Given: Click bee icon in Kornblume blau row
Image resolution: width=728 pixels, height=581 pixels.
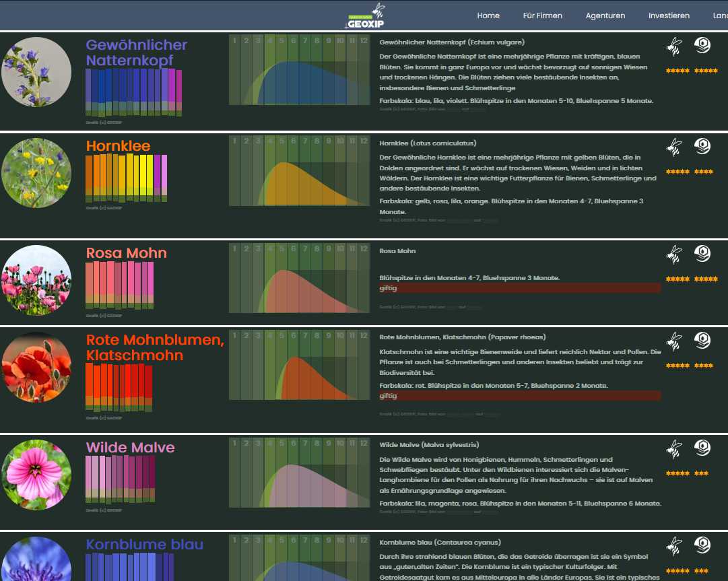Looking at the screenshot, I should click(x=674, y=546).
